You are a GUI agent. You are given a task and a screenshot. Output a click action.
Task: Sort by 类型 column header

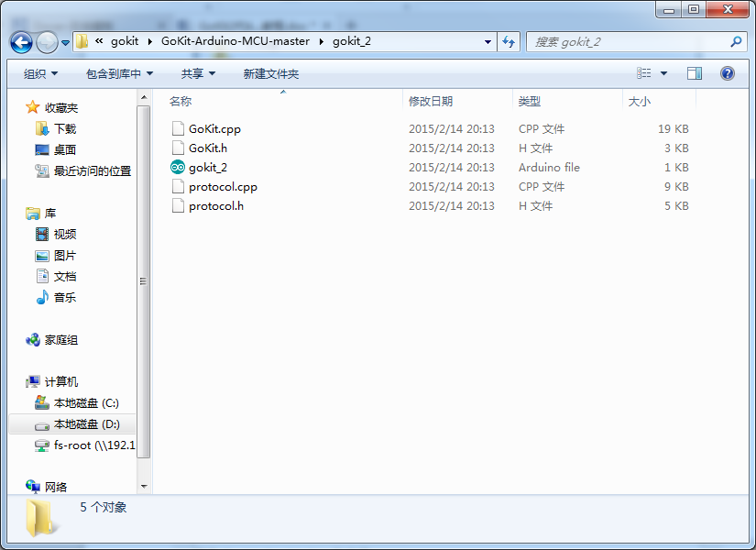click(x=530, y=102)
